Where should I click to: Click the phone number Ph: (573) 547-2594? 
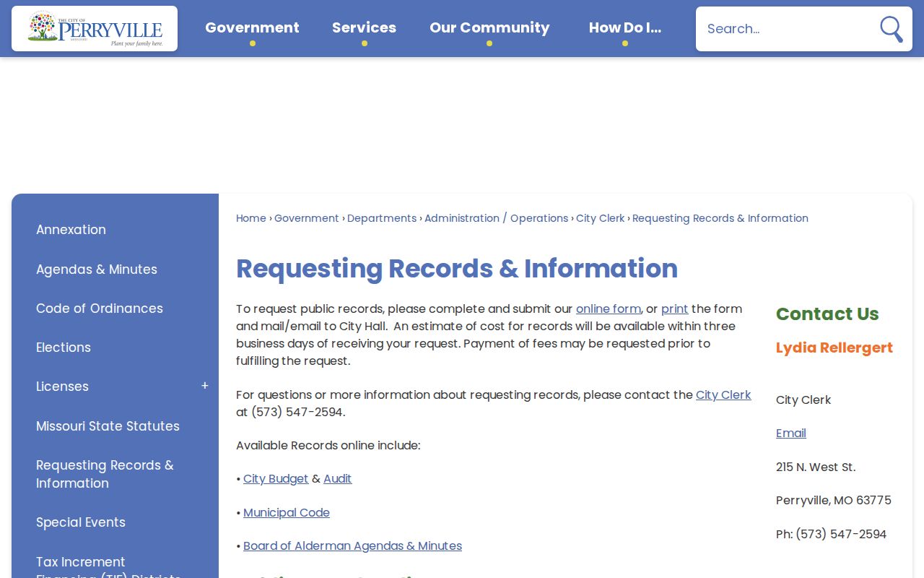(832, 534)
